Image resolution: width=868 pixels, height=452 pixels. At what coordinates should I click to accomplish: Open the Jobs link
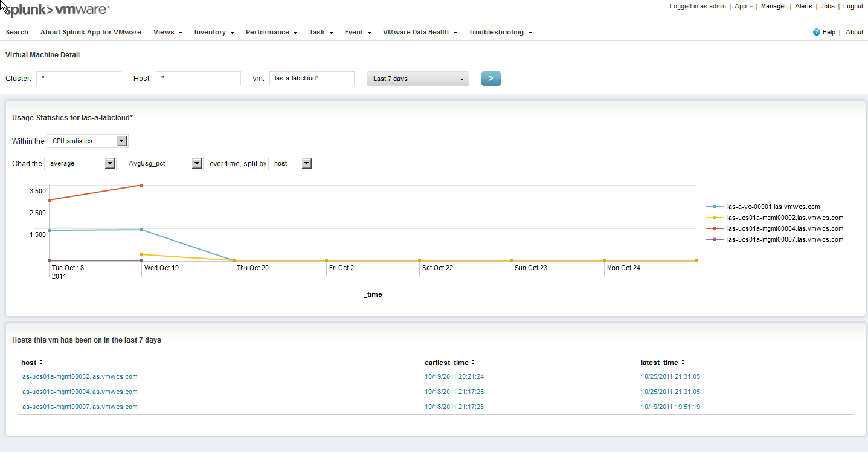828,6
